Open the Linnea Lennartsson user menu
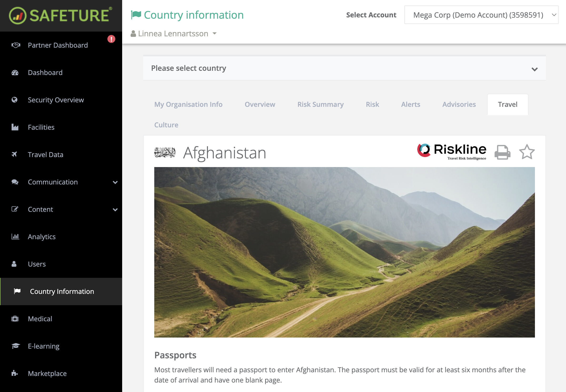This screenshot has width=566, height=392. [x=174, y=34]
